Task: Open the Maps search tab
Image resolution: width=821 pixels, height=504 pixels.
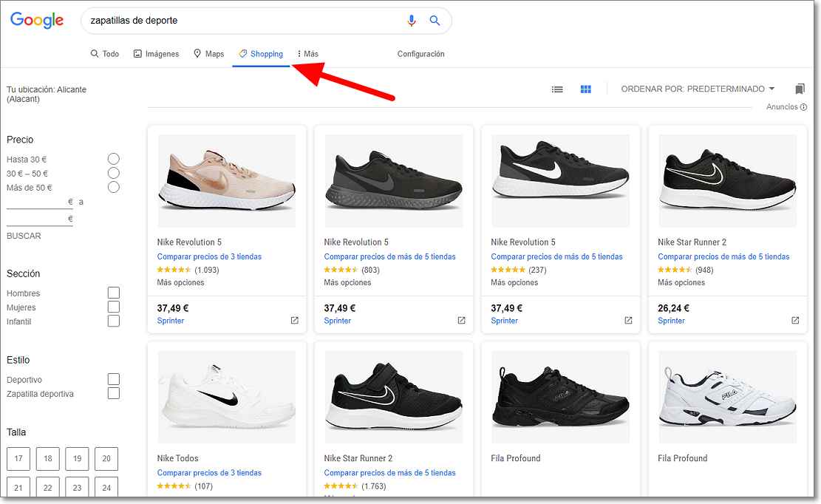Action: (208, 54)
